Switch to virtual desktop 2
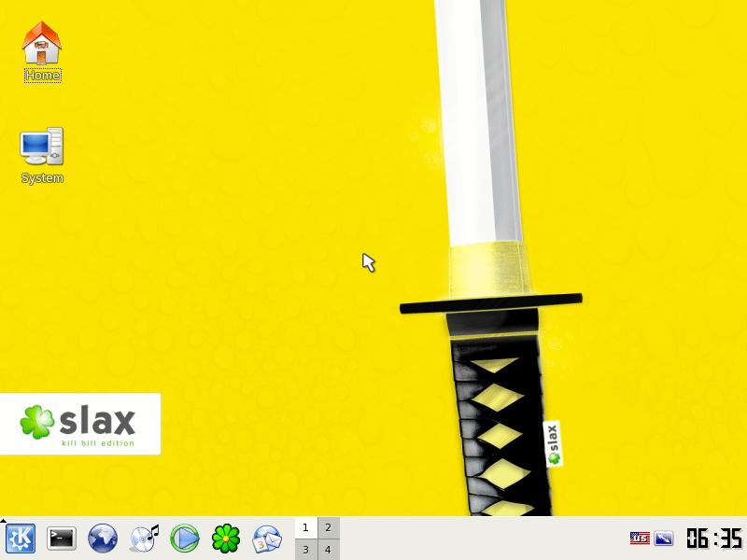Image resolution: width=747 pixels, height=560 pixels. point(328,528)
